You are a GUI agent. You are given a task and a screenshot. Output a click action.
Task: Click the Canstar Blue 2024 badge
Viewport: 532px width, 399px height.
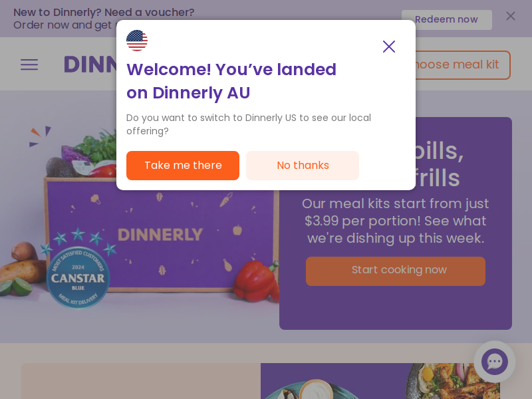click(x=78, y=277)
